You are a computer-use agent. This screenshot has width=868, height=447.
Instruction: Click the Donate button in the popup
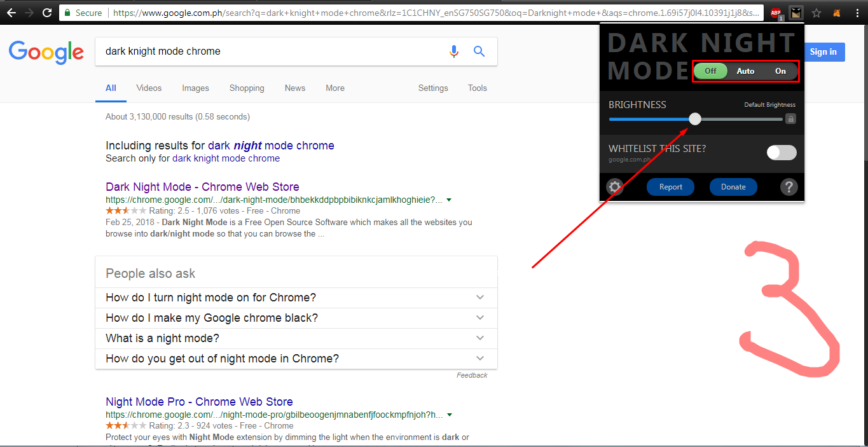733,187
